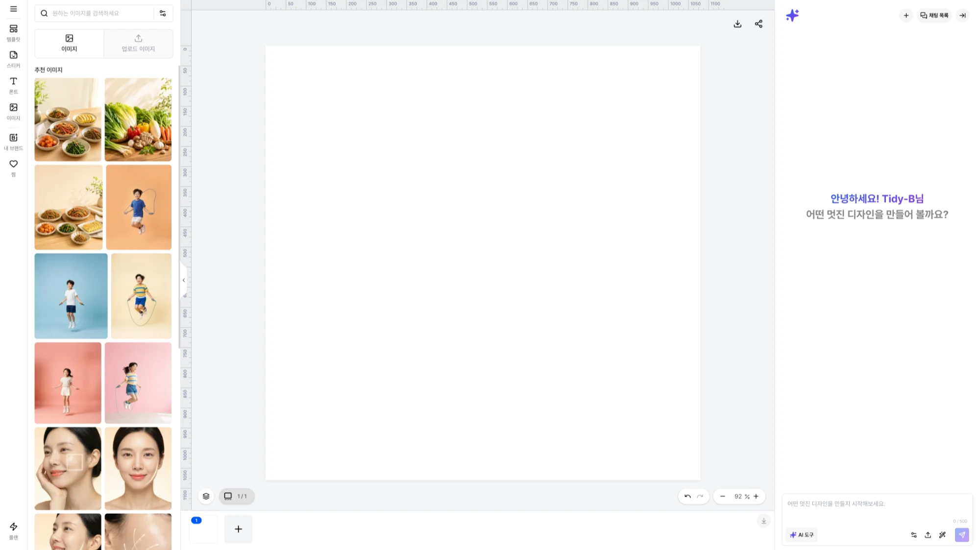
Task: Download the design from canvas toolbar
Action: click(x=737, y=24)
